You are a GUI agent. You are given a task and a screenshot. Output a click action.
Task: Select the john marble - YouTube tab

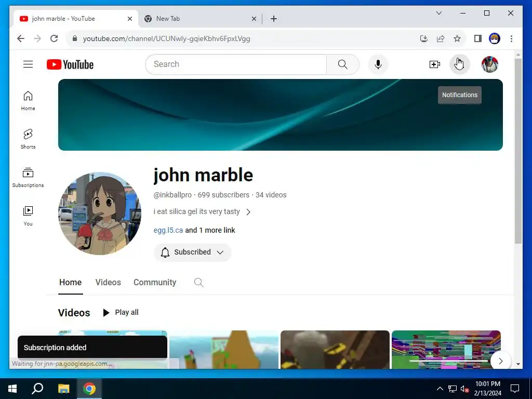point(76,19)
